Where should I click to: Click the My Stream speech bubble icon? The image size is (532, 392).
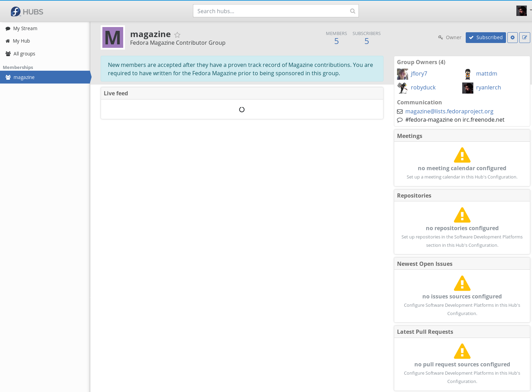(x=8, y=29)
